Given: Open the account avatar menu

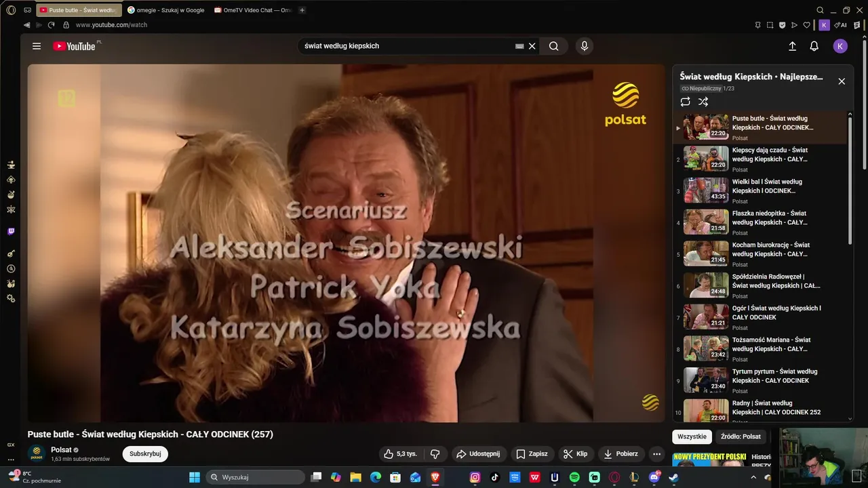Looking at the screenshot, I should pos(840,46).
